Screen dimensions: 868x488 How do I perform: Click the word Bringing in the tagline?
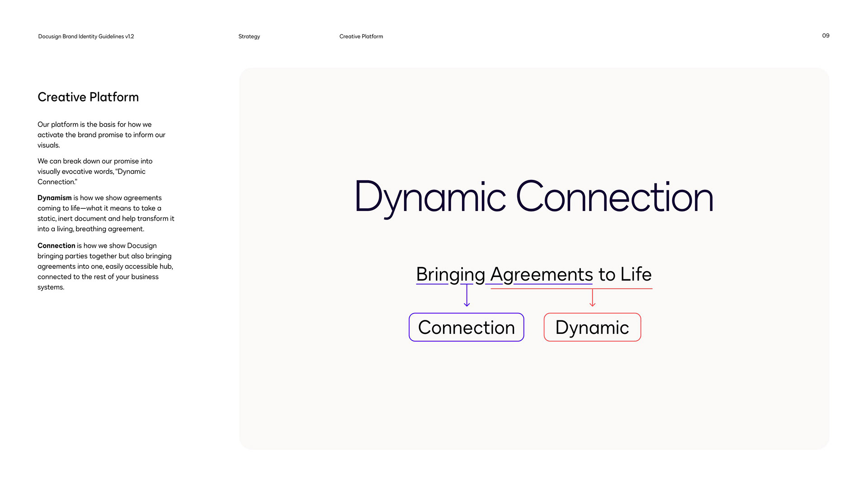tap(450, 274)
